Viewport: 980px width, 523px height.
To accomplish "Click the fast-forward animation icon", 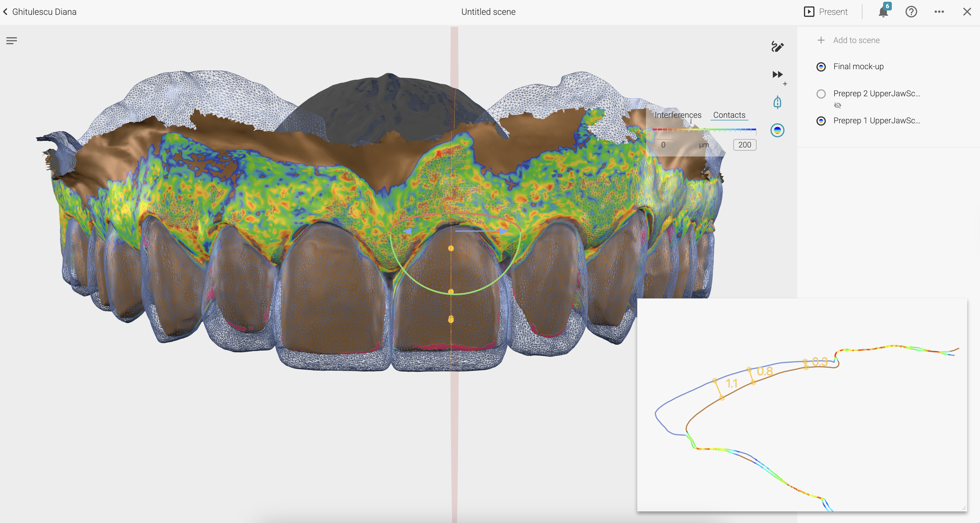I will [777, 74].
